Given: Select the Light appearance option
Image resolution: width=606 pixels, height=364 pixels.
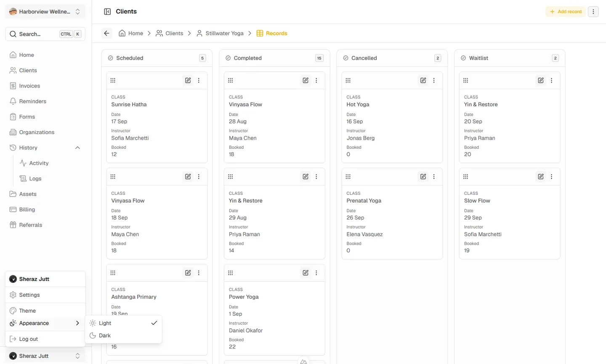Looking at the screenshot, I should [x=123, y=323].
